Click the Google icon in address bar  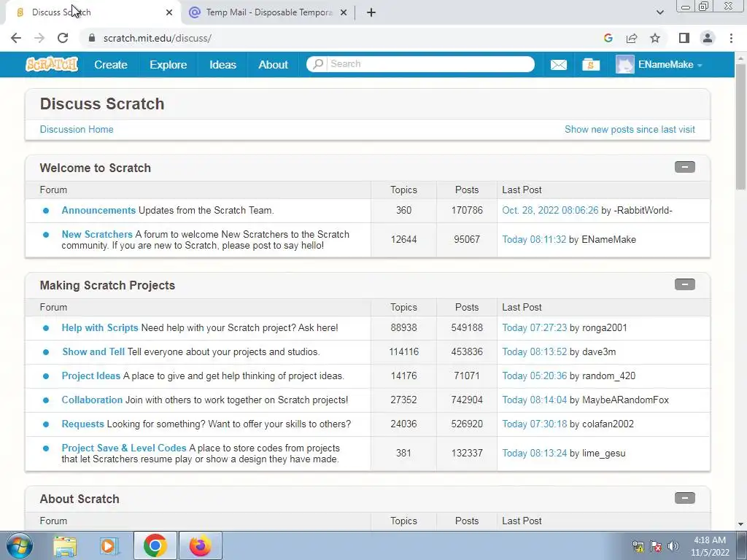[608, 38]
